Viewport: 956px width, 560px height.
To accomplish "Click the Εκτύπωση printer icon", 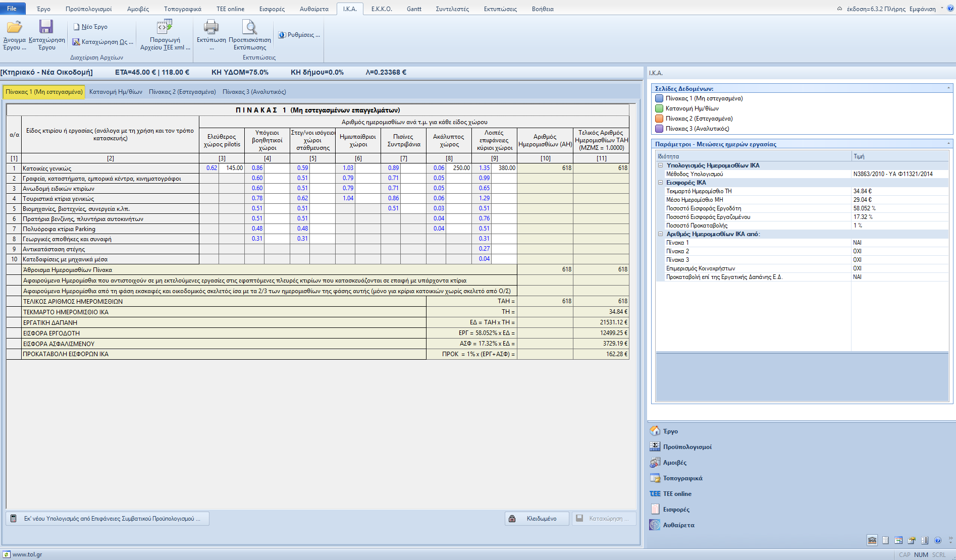I will coord(211,27).
